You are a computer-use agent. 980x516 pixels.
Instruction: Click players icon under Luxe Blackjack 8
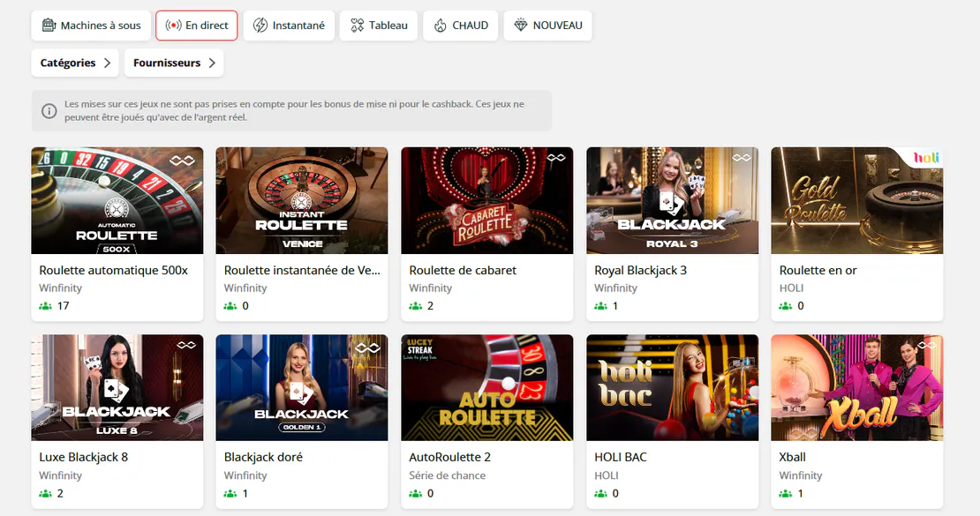coord(45,494)
